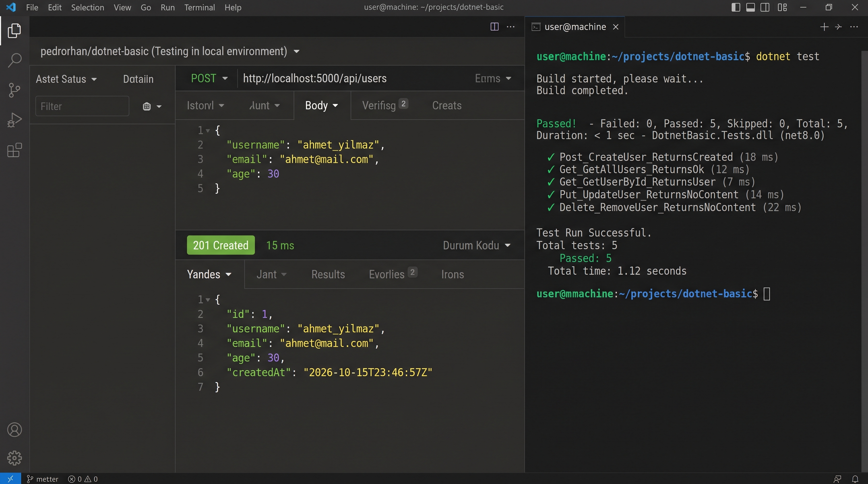Open Accounts menu in activity bar
The width and height of the screenshot is (868, 484).
pyautogui.click(x=15, y=430)
